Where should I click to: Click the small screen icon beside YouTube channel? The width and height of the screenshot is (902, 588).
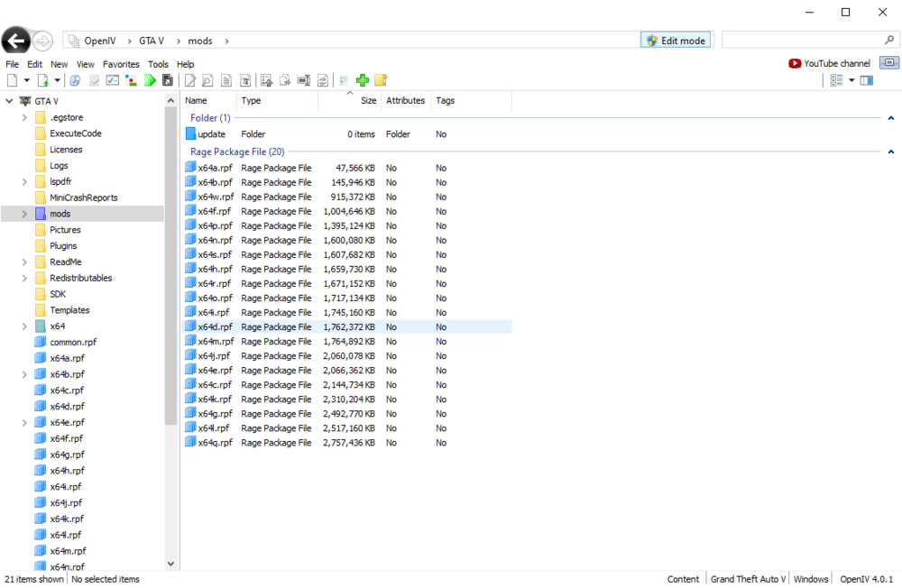[889, 63]
